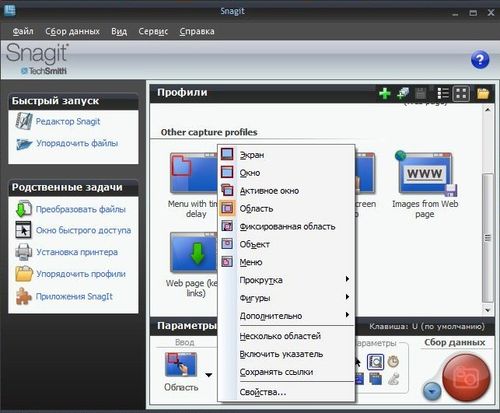Viewport: 500px width, 413px height.
Task: Click the red capture button
Action: (x=466, y=378)
